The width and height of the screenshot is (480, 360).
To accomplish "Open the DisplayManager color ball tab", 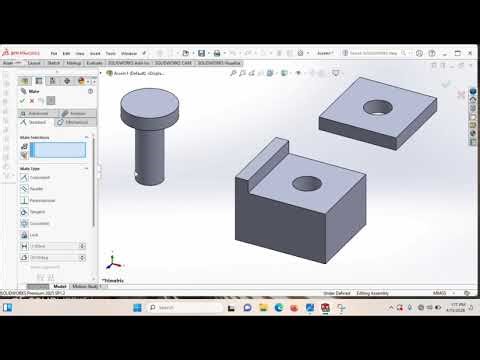I will pyautogui.click(x=81, y=81).
